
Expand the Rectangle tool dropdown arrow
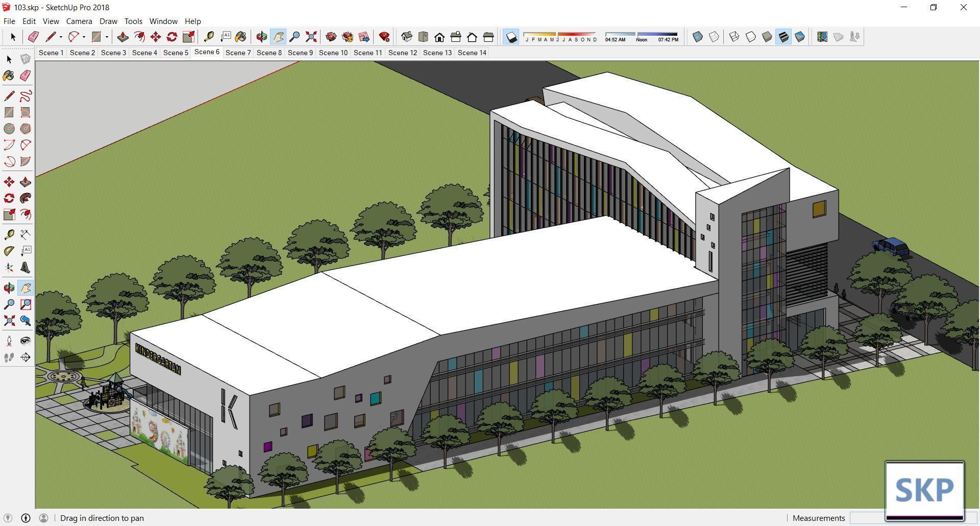pyautogui.click(x=107, y=37)
